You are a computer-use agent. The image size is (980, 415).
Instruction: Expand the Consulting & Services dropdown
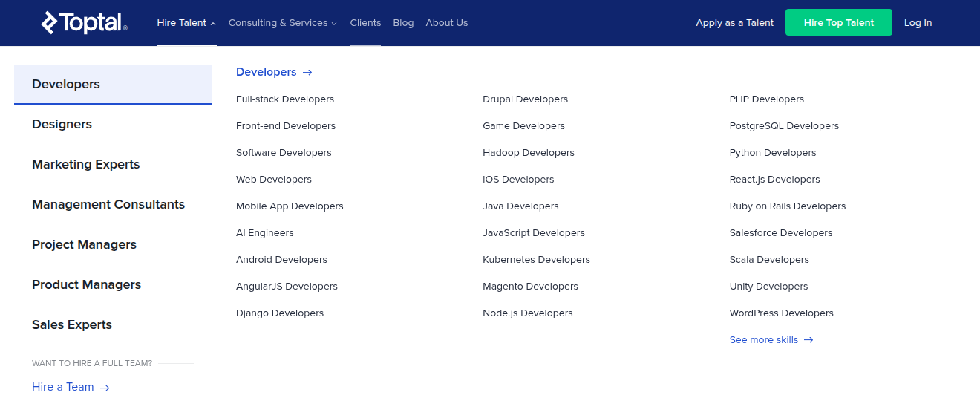click(x=283, y=23)
